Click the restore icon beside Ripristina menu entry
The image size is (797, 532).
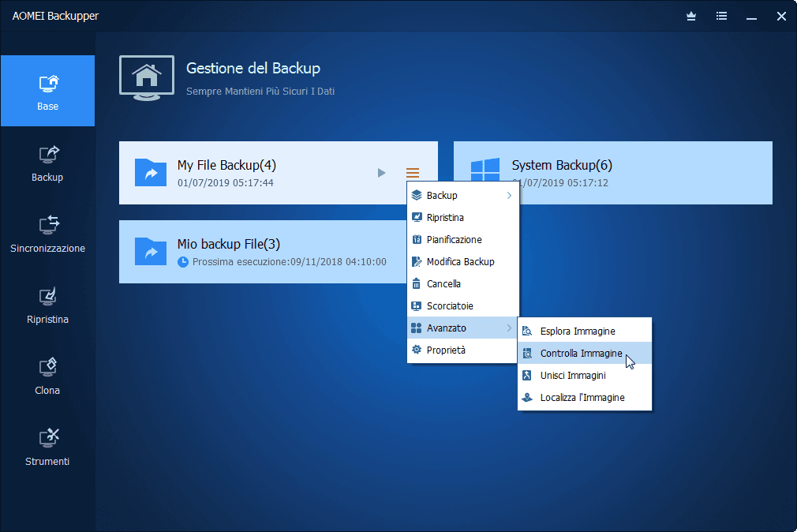click(x=417, y=218)
